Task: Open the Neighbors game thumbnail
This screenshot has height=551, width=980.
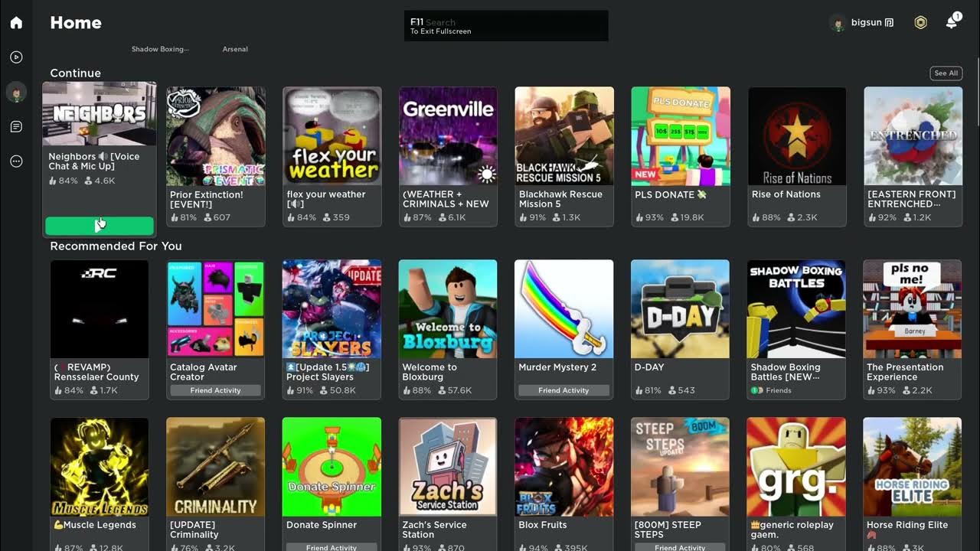Action: pyautogui.click(x=100, y=115)
